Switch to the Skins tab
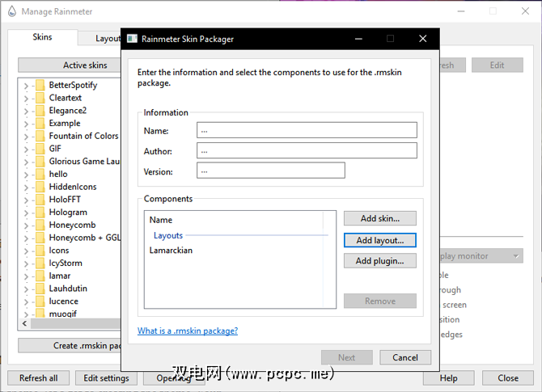542x392 pixels. point(42,37)
